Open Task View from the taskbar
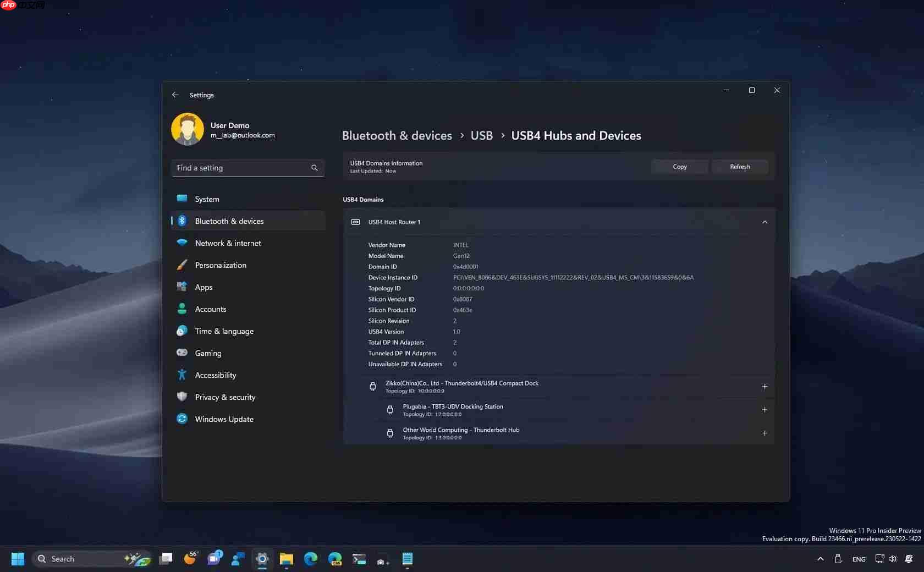This screenshot has height=572, width=924. (x=166, y=559)
